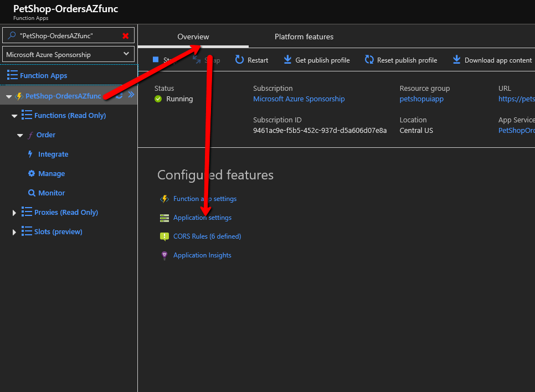Open the Microsoft Azure Sponsorship subscription link
This screenshot has width=535, height=392.
click(299, 99)
